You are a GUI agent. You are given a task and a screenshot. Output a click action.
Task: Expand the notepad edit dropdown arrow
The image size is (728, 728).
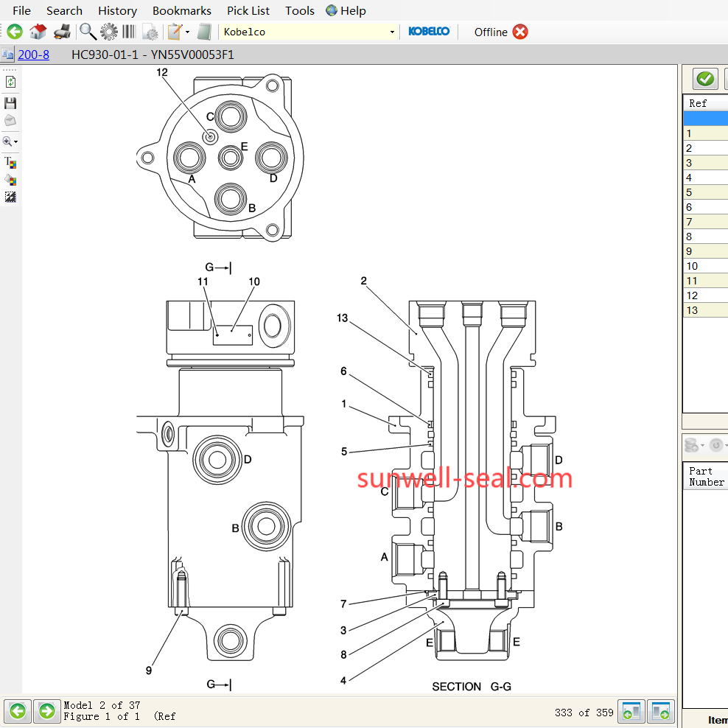coord(187,32)
